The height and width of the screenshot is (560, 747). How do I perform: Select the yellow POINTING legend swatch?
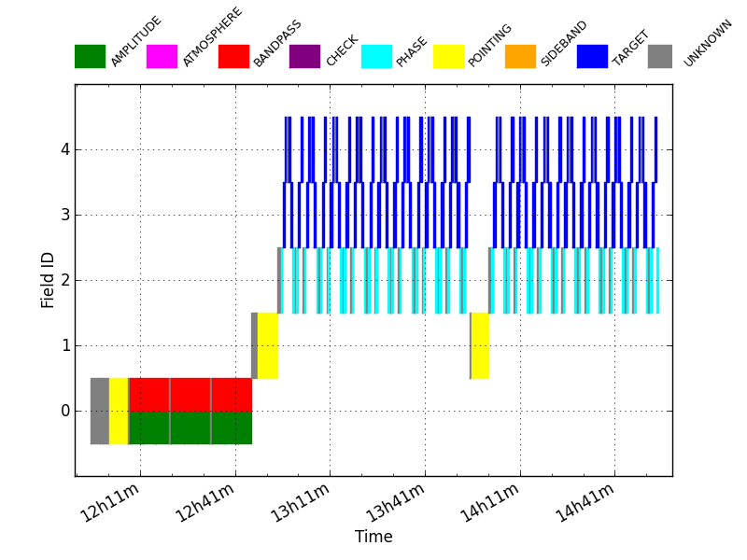pos(448,56)
